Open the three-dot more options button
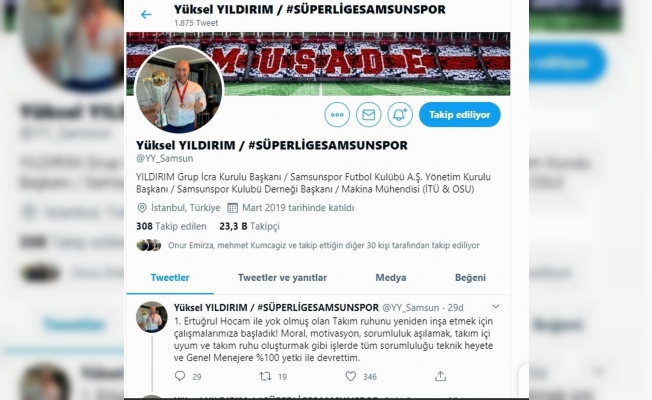The image size is (652, 400). 337,115
